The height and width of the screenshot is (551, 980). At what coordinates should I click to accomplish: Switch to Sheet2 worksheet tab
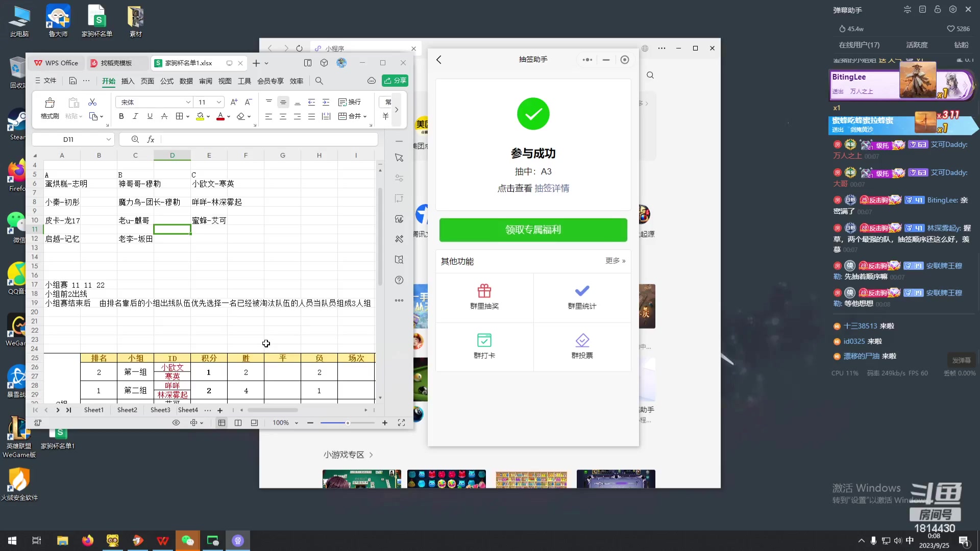coord(127,410)
